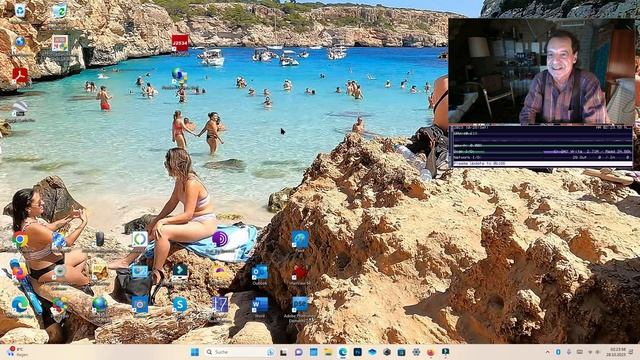Open the Outlook desktop shortcut
The image size is (640, 360).
point(260,272)
